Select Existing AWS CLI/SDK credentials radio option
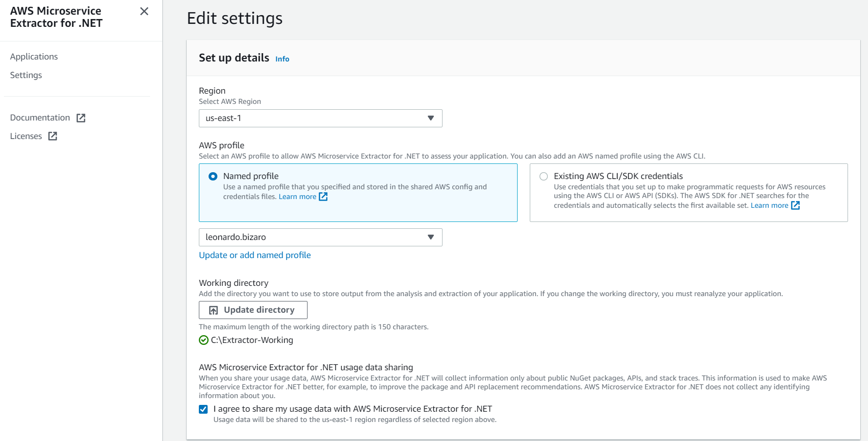 543,177
